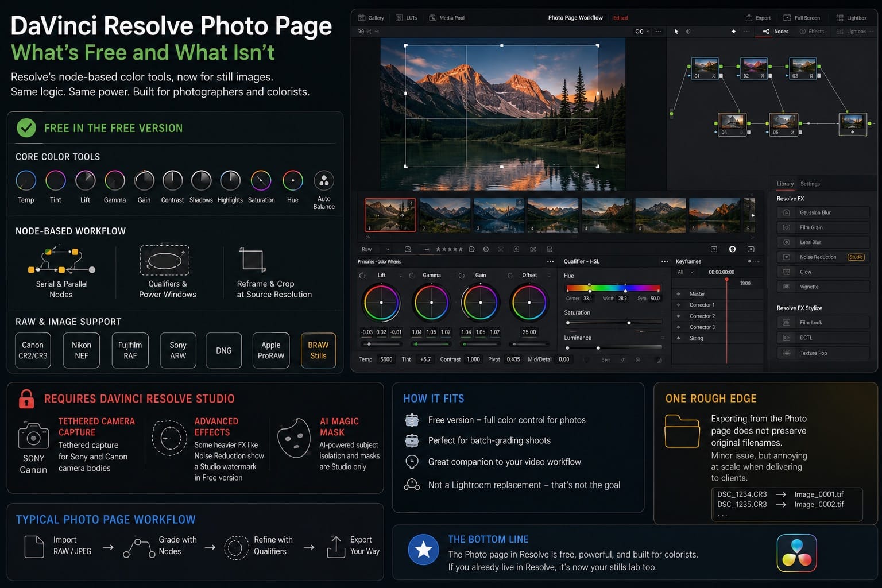
Task: Open the Library tab
Action: tap(785, 184)
